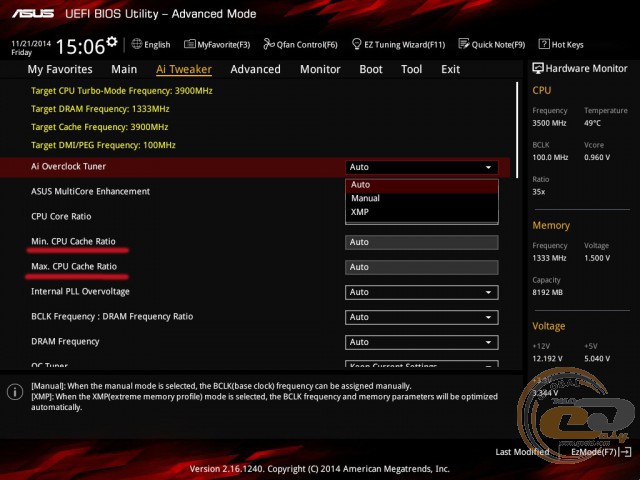Open BCLK Frequency : DRAM Frequency Ratio dropdown

point(422,318)
